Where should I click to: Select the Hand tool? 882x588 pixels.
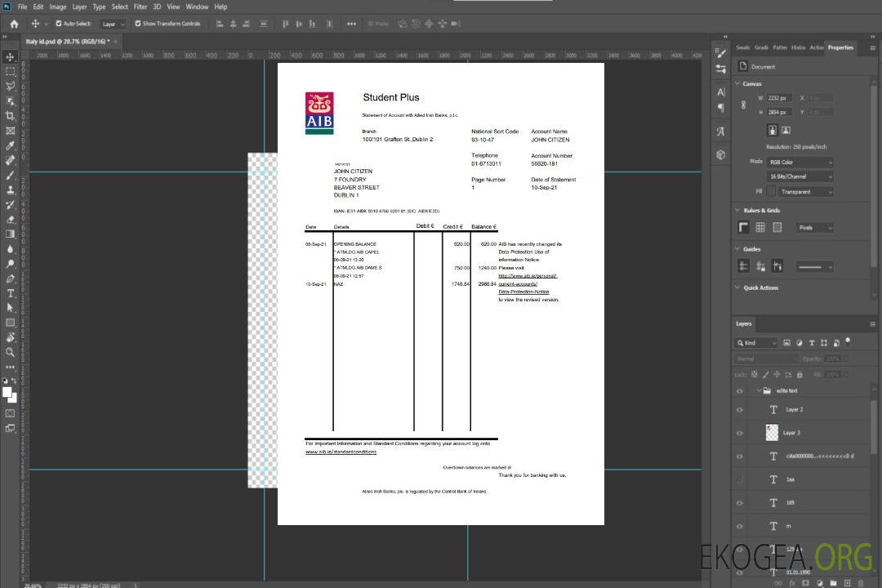click(10, 337)
